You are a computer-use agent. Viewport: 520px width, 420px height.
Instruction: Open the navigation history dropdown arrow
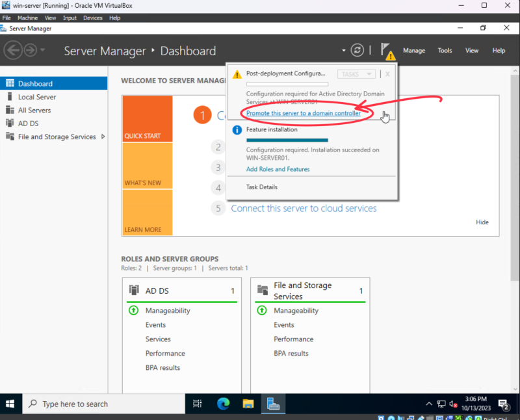pyautogui.click(x=43, y=50)
